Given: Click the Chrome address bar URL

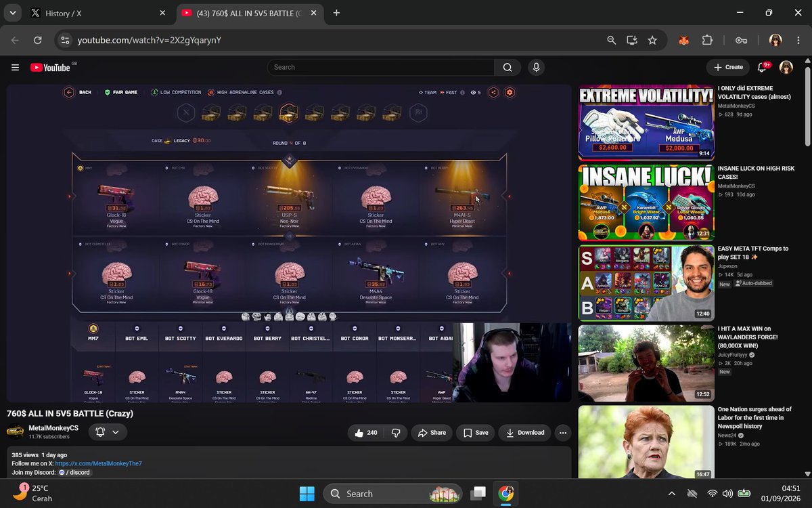Looking at the screenshot, I should pyautogui.click(x=150, y=40).
